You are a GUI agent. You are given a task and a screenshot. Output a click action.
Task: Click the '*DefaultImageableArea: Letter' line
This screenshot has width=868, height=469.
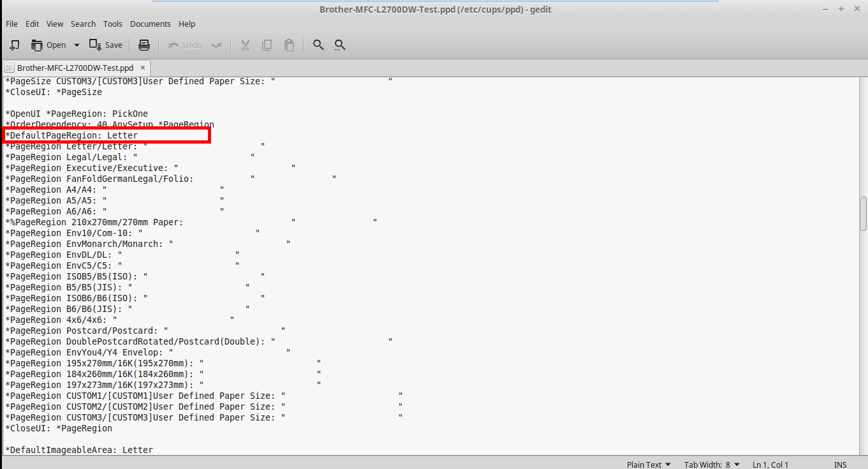[79, 450]
